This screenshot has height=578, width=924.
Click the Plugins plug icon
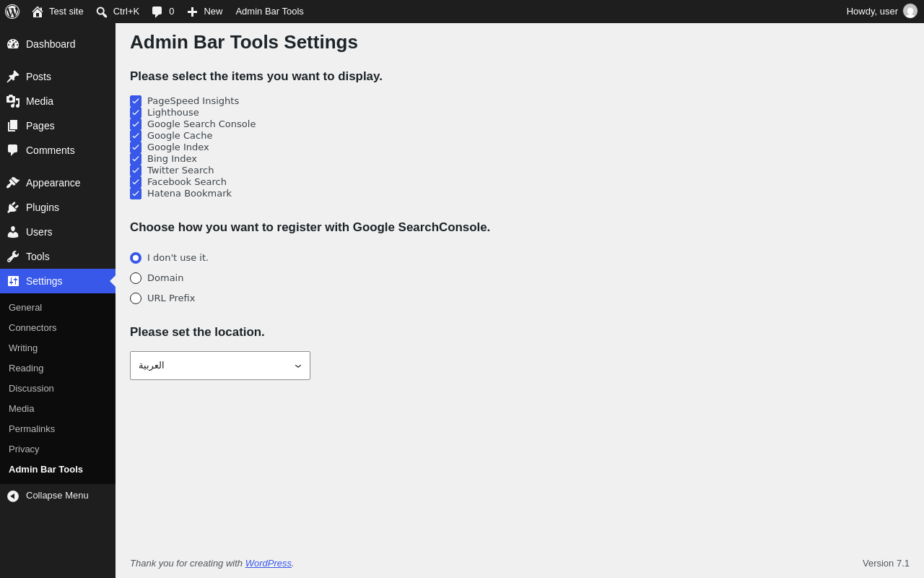click(x=13, y=207)
